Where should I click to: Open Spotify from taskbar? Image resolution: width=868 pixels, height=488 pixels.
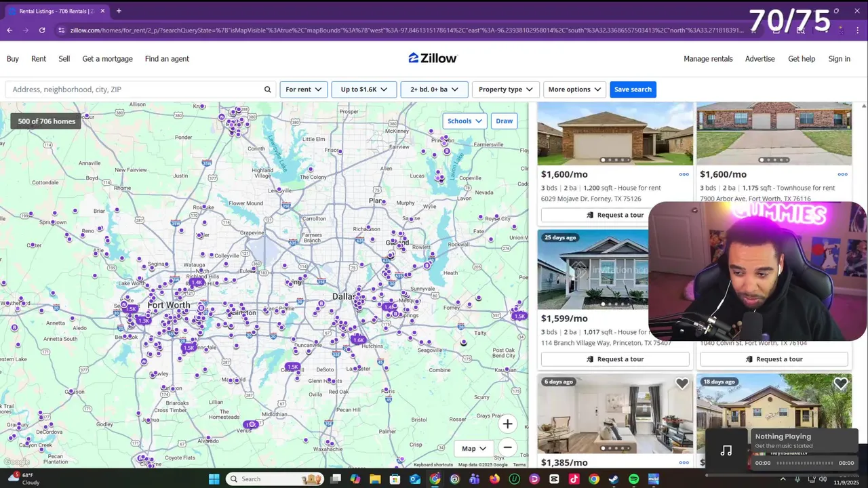click(x=633, y=479)
